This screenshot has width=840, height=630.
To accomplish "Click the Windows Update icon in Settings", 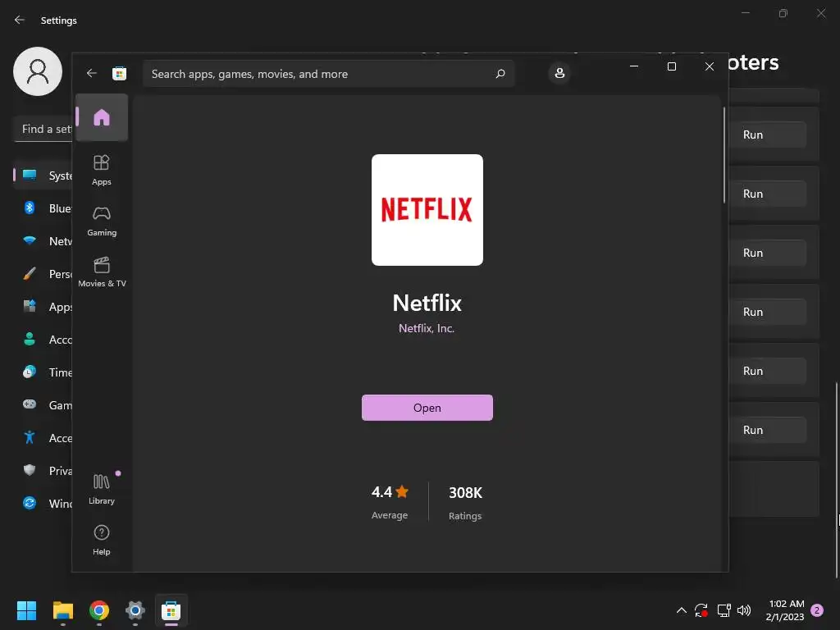I will point(30,503).
